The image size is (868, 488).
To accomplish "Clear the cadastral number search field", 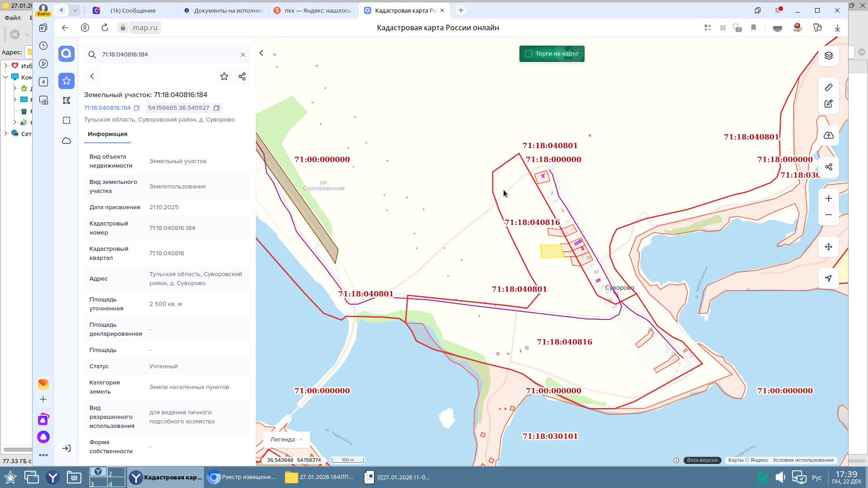I will (243, 55).
